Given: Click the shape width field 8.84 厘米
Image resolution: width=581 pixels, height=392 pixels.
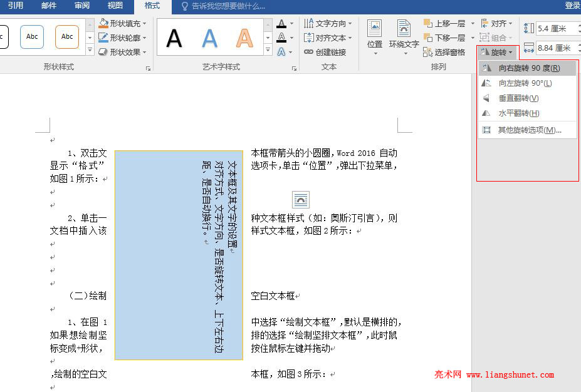Looking at the screenshot, I should pos(558,48).
